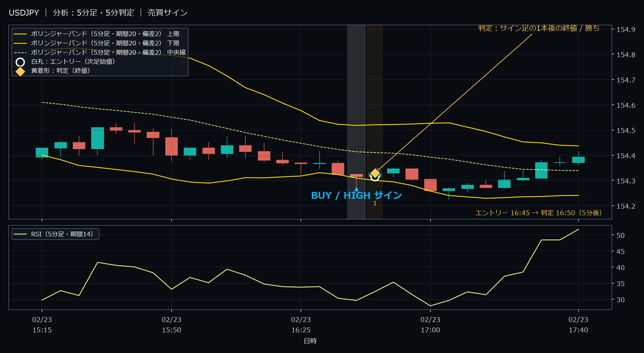This screenshot has height=353, width=644.
Task: Click the RSI line low point at 17:00
Action: (x=430, y=306)
